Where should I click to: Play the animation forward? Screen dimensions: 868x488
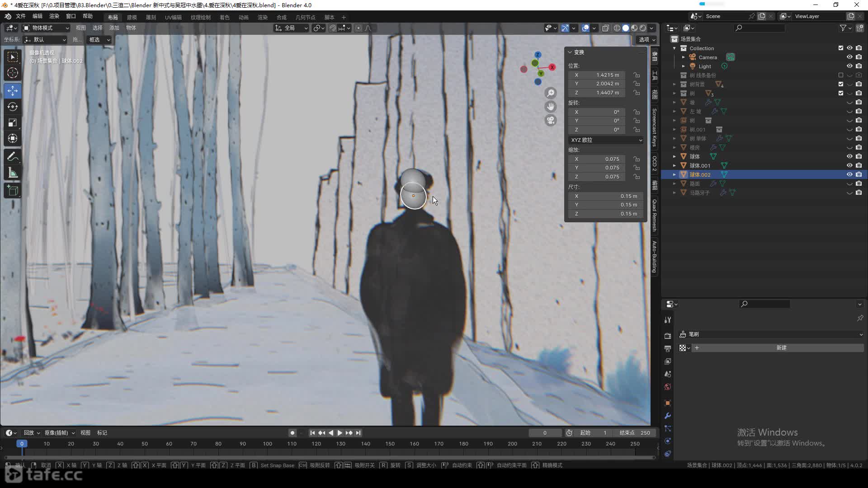point(340,433)
